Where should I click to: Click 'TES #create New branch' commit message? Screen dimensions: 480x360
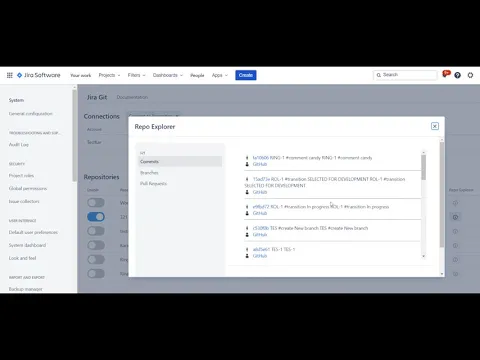click(319, 228)
